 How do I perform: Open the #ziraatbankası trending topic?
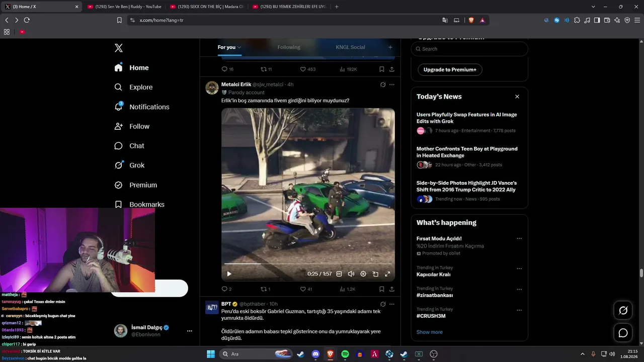(x=435, y=295)
